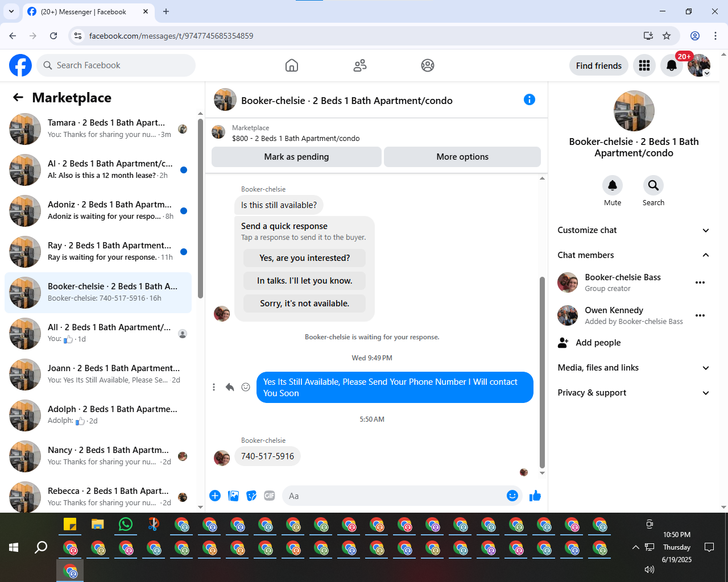Click the conversation list scrollbar
This screenshot has height=582, width=728.
point(200,209)
